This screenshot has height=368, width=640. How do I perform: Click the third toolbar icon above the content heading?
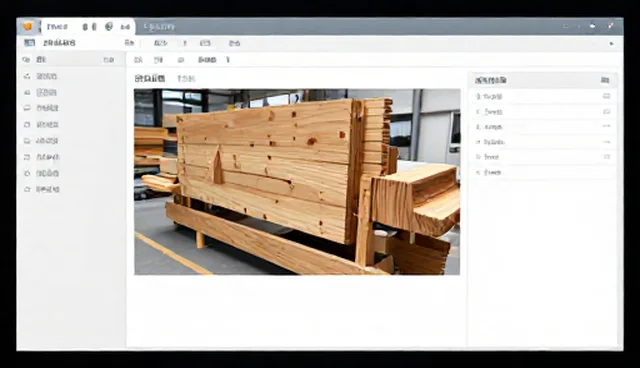pos(181,60)
